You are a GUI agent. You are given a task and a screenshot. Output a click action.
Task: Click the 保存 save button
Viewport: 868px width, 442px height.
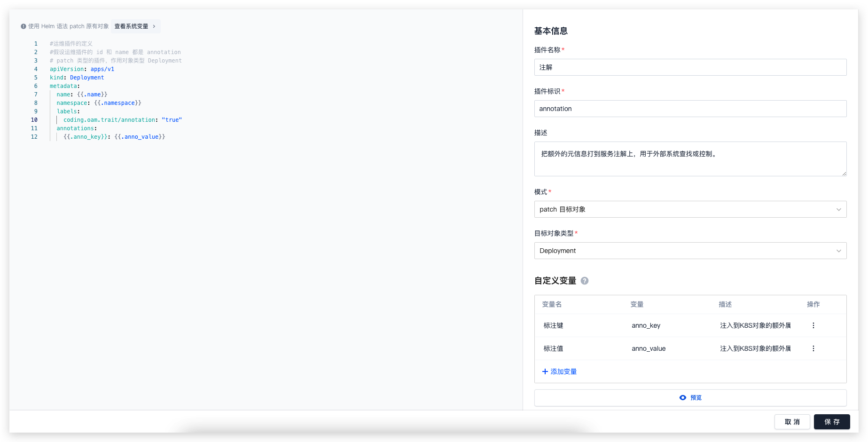[x=832, y=422]
